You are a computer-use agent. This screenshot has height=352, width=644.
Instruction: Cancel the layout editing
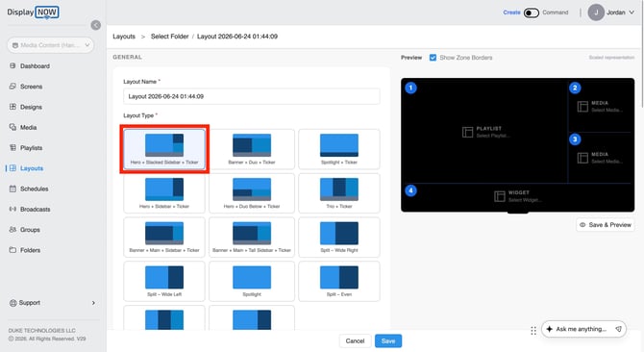[x=355, y=340]
